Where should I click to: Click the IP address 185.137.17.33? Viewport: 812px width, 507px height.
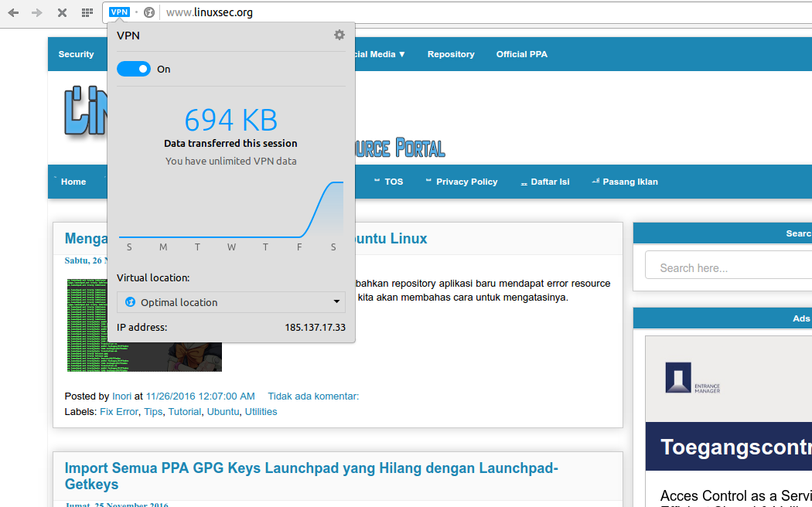(315, 328)
